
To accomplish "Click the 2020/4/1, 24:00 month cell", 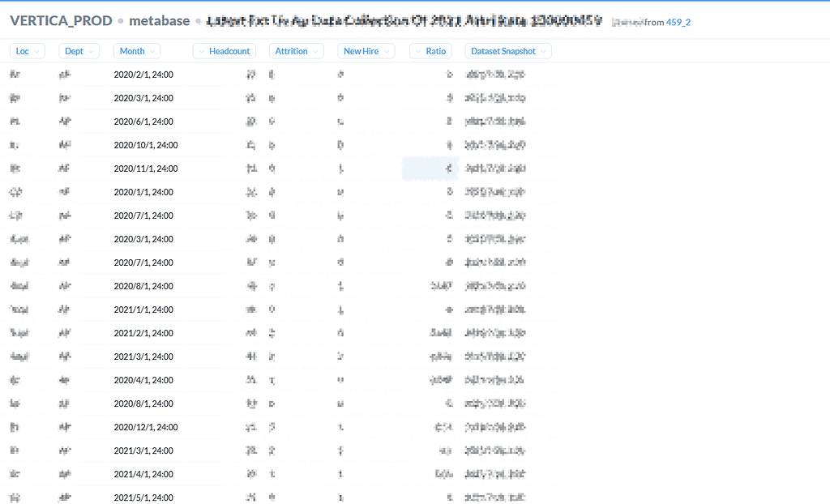I will 143,380.
